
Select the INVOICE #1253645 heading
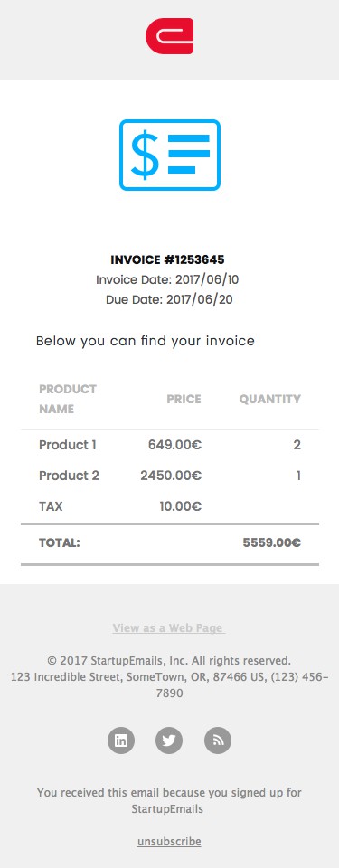tap(167, 260)
